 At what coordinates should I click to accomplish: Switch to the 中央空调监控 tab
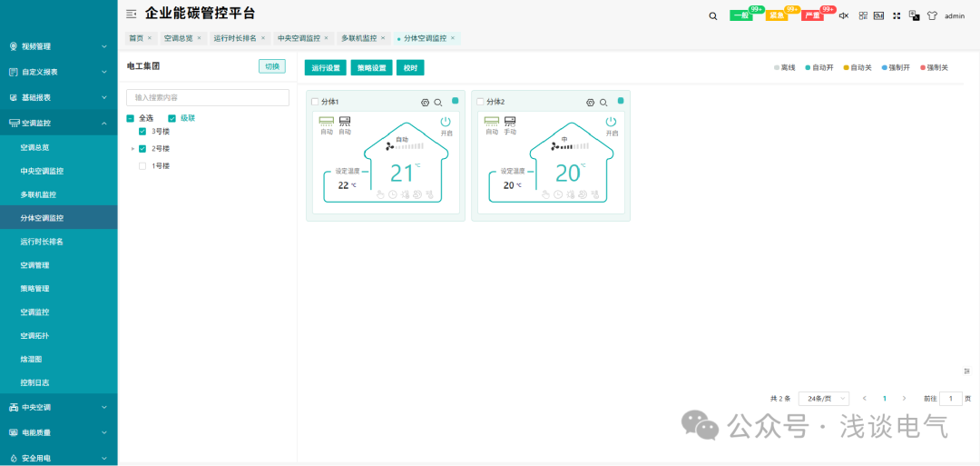(x=299, y=38)
